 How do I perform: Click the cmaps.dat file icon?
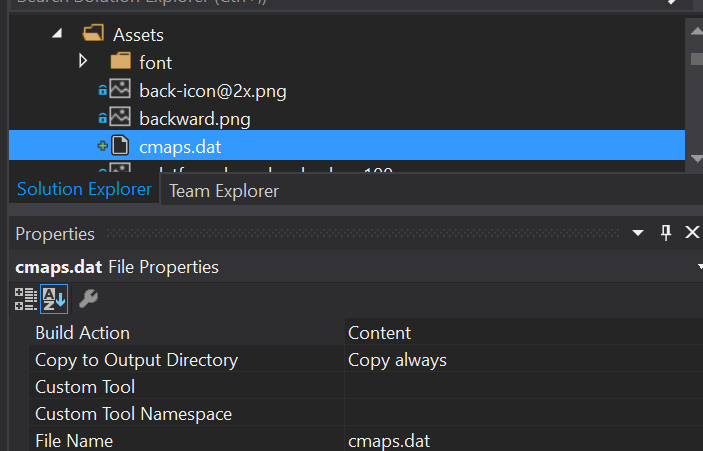(120, 146)
